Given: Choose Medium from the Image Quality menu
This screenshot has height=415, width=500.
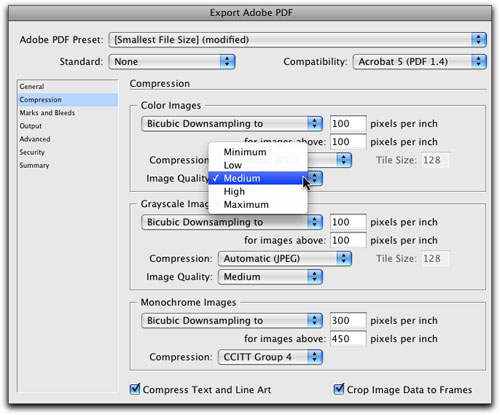Looking at the screenshot, I should [x=258, y=178].
